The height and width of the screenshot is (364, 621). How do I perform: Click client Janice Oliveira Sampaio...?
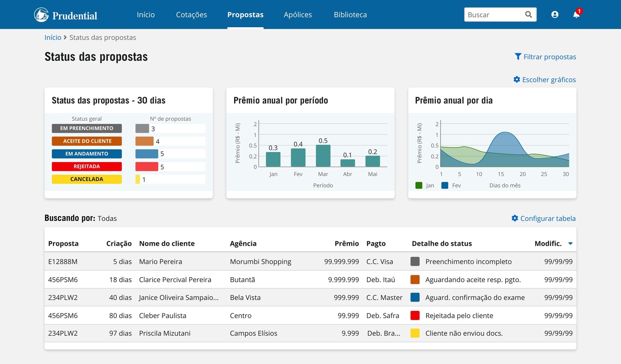179,297
